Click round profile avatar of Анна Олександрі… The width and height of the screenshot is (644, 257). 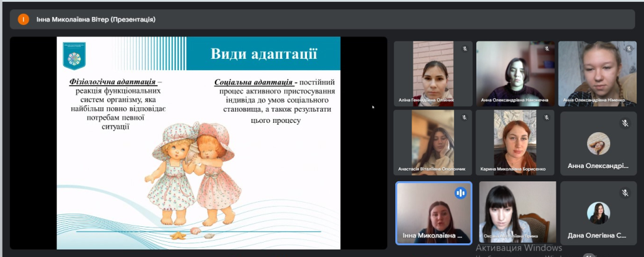click(598, 144)
